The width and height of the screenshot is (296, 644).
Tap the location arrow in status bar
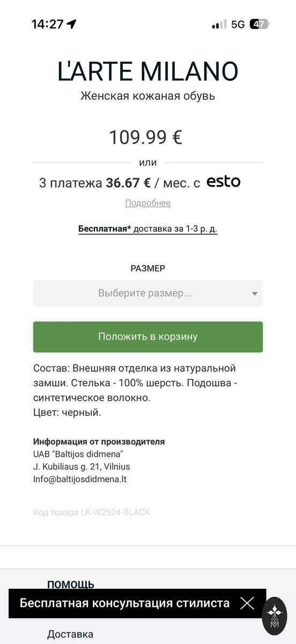tap(72, 24)
